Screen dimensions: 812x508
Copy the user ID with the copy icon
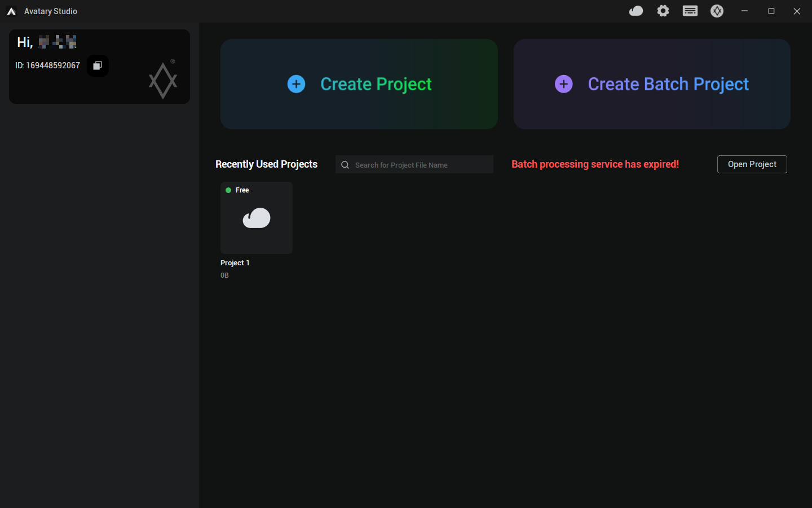[98, 65]
